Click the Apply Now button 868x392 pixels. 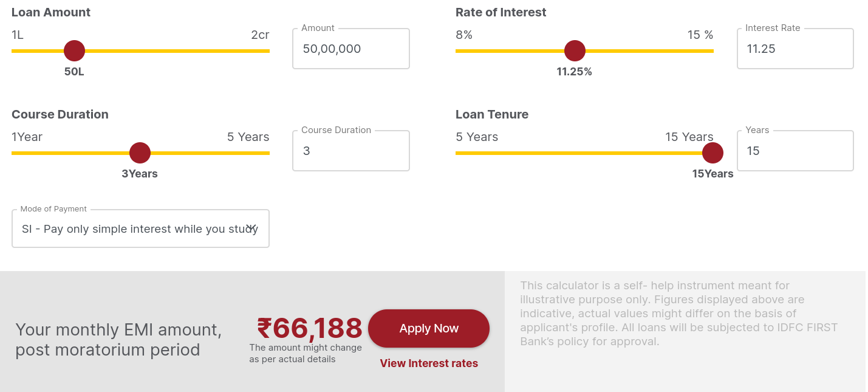click(429, 328)
